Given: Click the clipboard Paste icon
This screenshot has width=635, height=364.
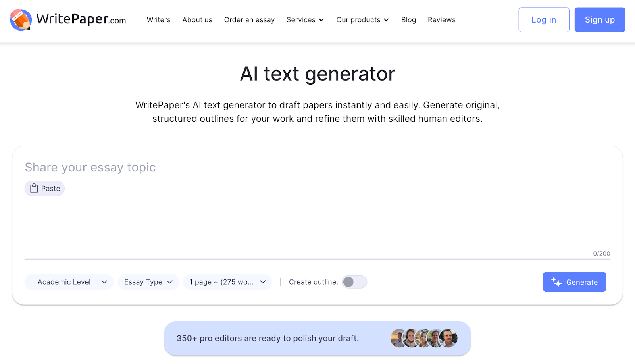Looking at the screenshot, I should (34, 189).
